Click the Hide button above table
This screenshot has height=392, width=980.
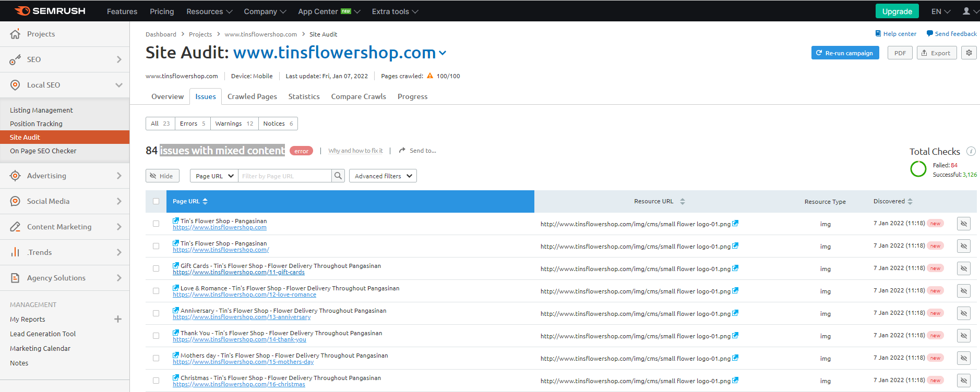tap(162, 176)
